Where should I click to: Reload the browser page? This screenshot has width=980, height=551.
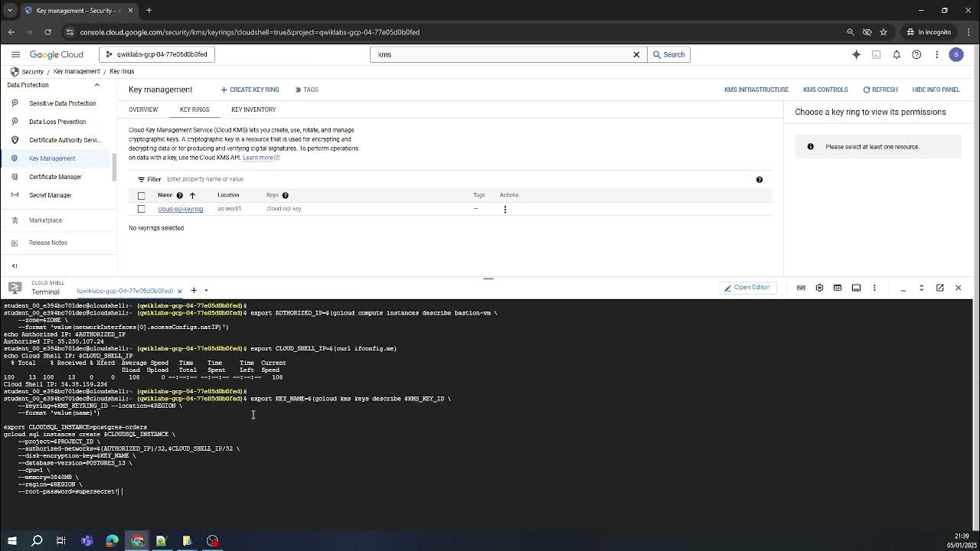[47, 32]
